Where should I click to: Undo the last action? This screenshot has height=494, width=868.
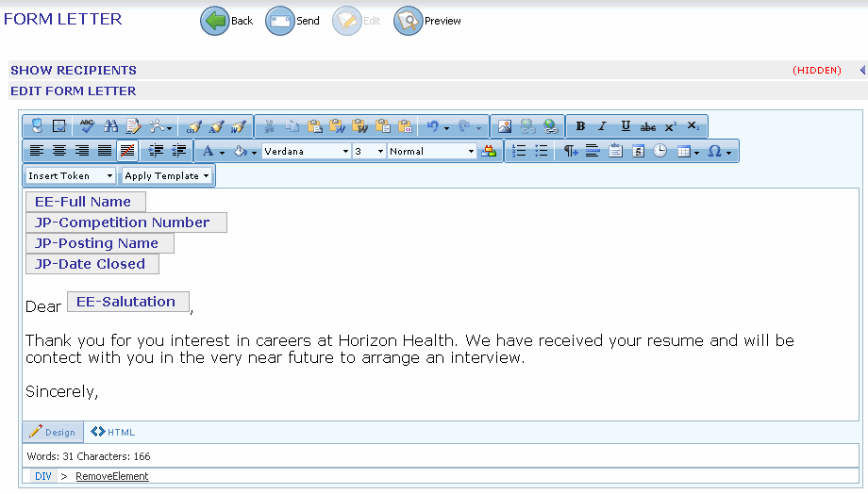[432, 126]
